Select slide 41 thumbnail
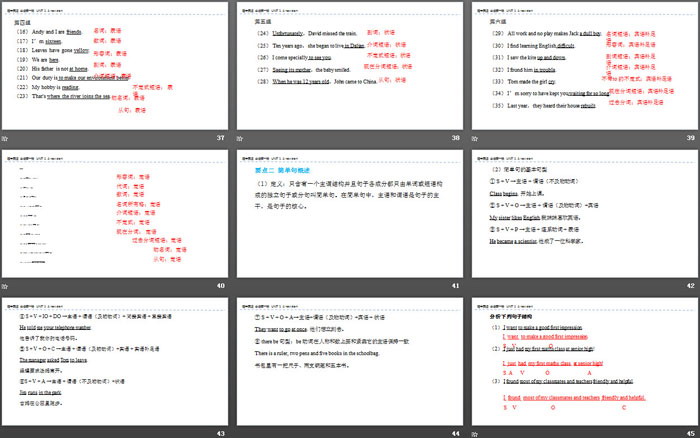700x438 pixels. point(350,213)
